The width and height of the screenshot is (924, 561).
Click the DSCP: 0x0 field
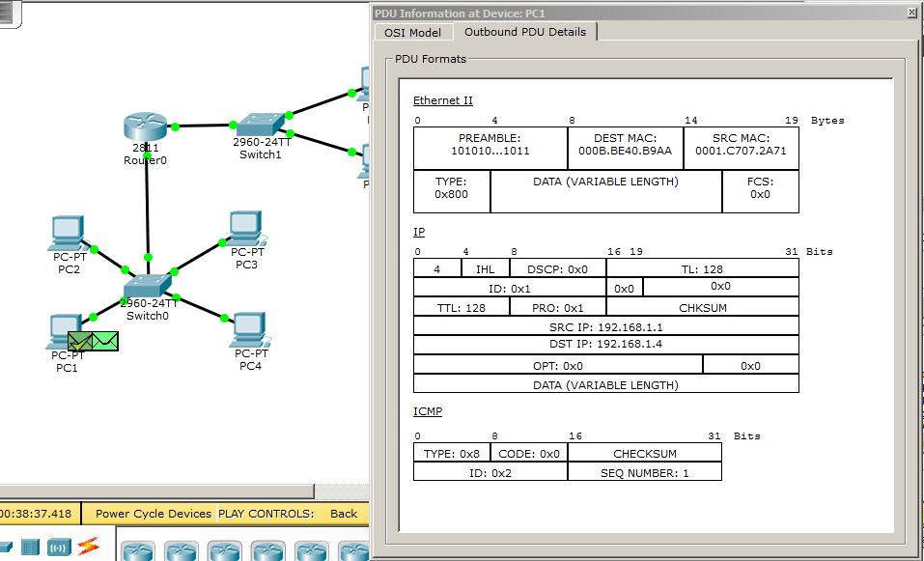(557, 268)
